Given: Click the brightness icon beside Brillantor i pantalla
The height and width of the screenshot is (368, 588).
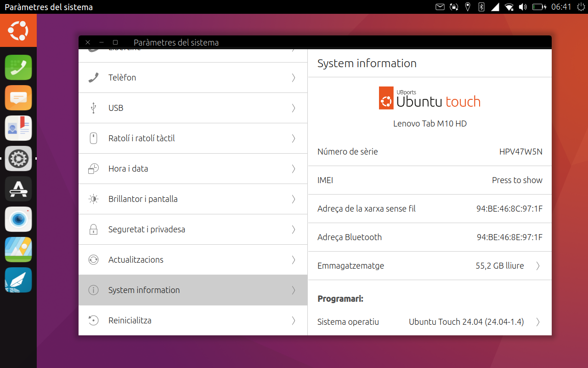Looking at the screenshot, I should coord(93,199).
